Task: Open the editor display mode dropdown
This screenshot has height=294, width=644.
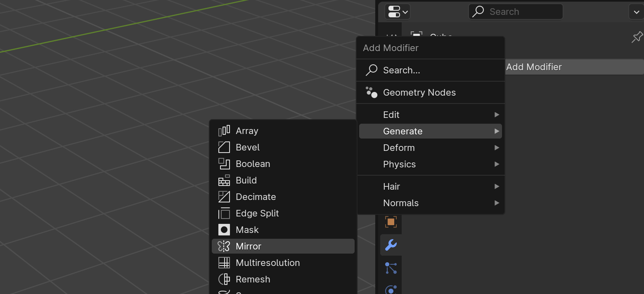Action: [398, 12]
